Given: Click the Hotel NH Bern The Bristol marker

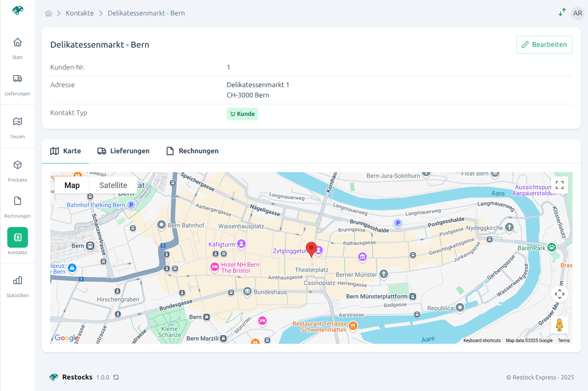Looking at the screenshot, I should click(x=215, y=267).
